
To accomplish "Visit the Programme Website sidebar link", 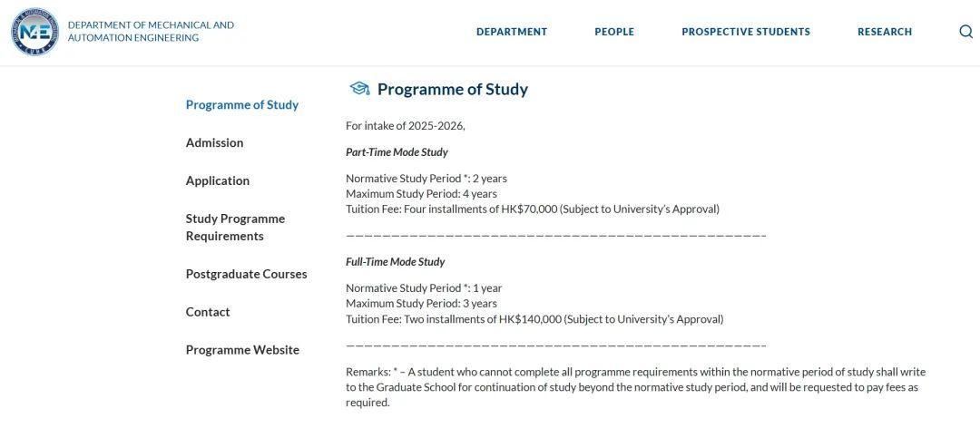I will (242, 350).
